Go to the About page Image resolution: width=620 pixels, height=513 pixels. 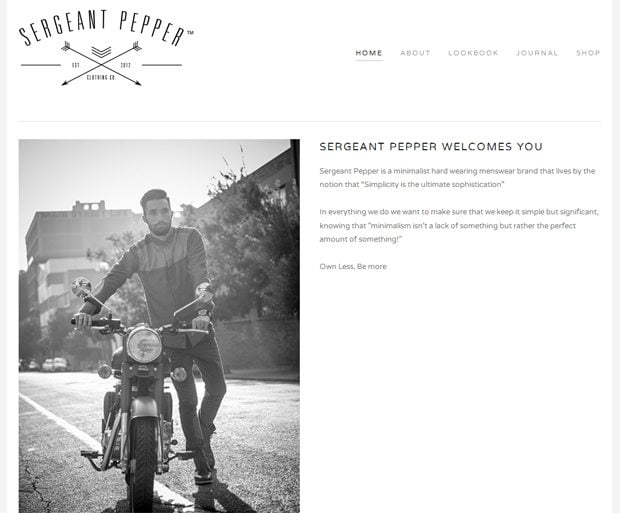415,53
